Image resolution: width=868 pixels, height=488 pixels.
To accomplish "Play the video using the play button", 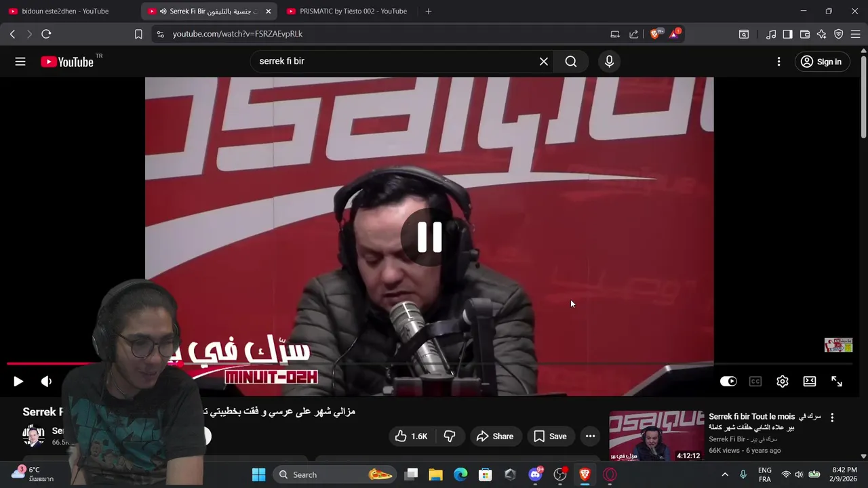I will click(x=18, y=382).
